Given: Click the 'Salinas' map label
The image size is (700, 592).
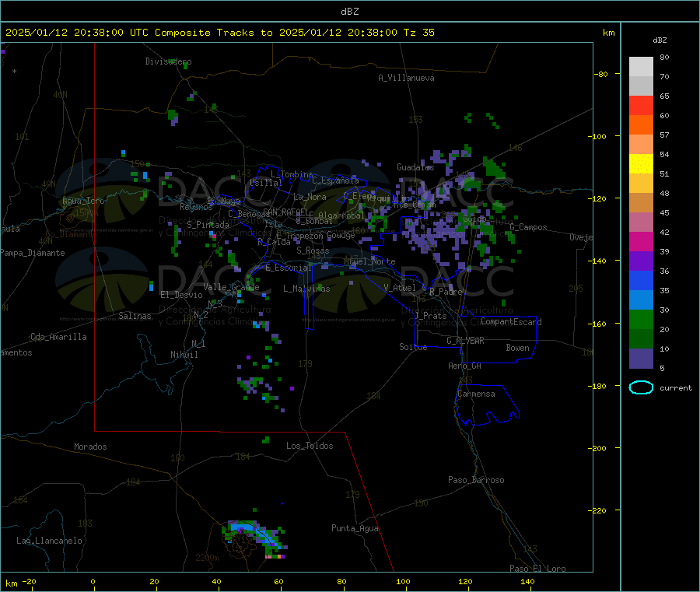Looking at the screenshot, I should click(135, 316).
